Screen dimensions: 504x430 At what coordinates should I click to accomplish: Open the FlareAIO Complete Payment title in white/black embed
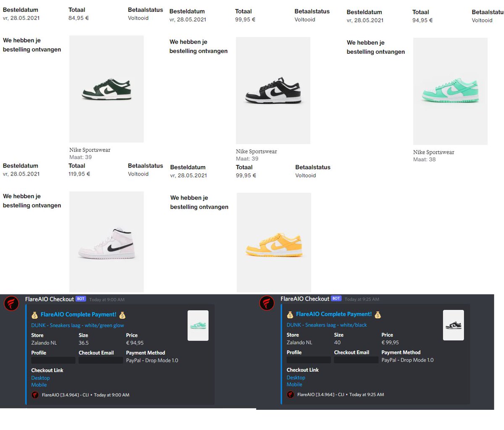[334, 314]
